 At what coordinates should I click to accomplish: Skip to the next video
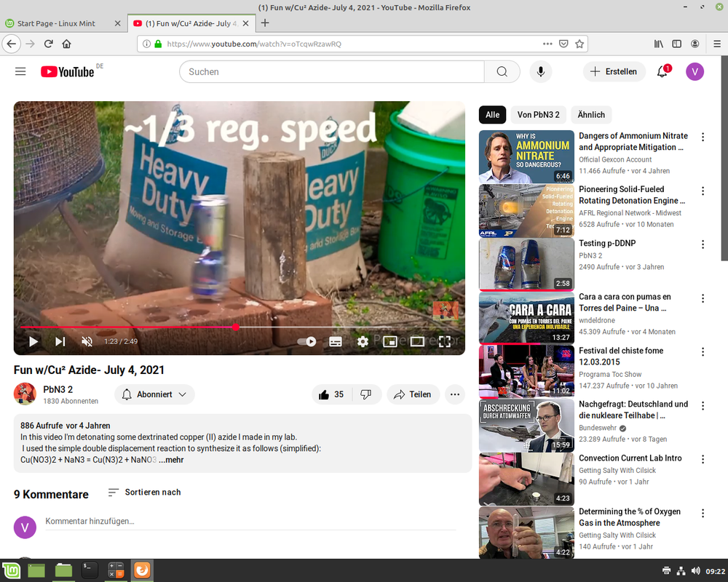[60, 342]
